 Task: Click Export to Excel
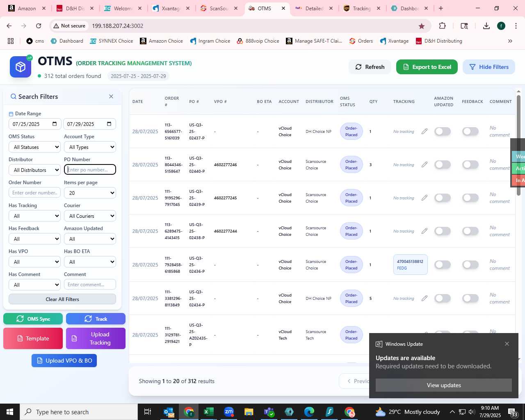(427, 67)
